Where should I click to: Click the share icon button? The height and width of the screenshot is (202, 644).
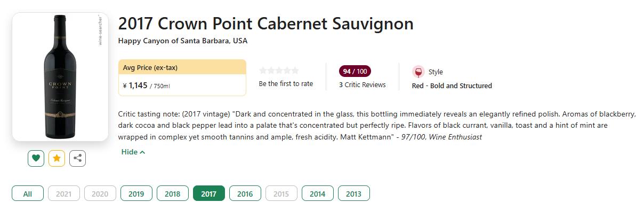(77, 158)
